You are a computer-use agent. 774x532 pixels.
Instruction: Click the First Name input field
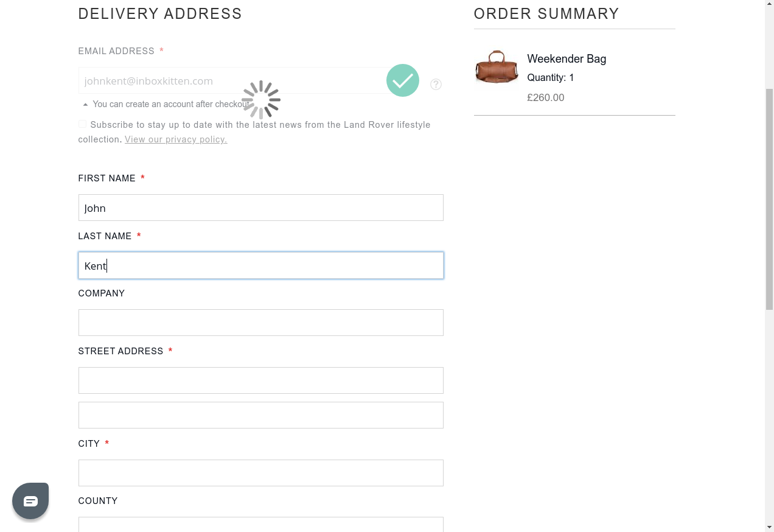(x=260, y=208)
